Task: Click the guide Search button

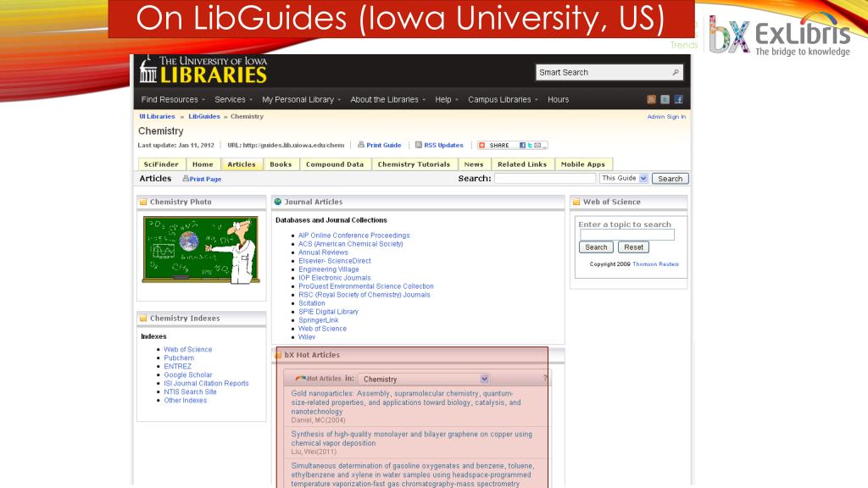Action: point(670,179)
